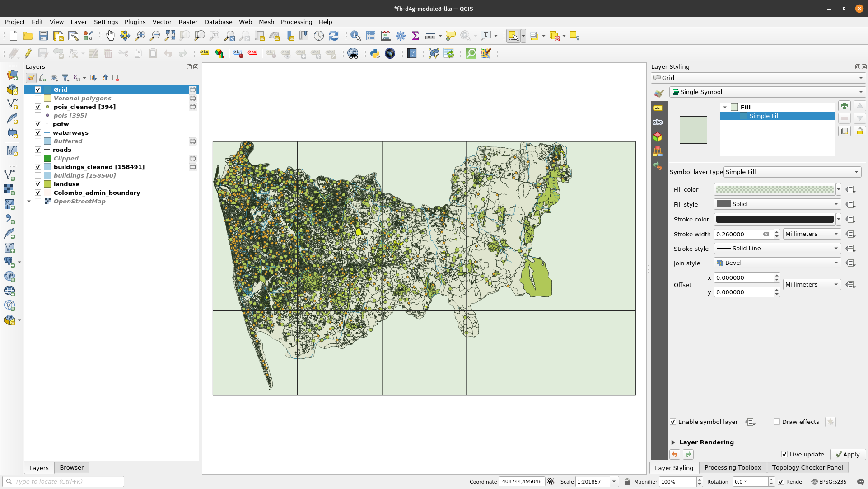This screenshot has width=868, height=489.
Task: Open the Labels tab in Layer Styling
Action: pyautogui.click(x=658, y=108)
